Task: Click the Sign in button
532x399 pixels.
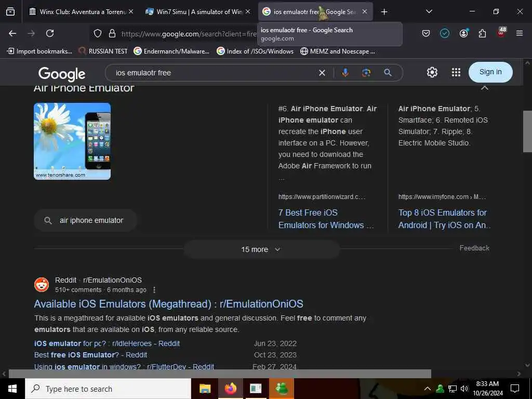Action: pyautogui.click(x=490, y=72)
